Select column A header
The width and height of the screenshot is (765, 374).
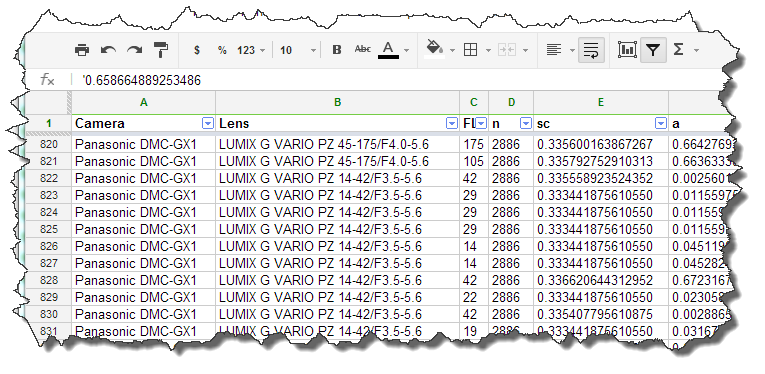pos(143,102)
